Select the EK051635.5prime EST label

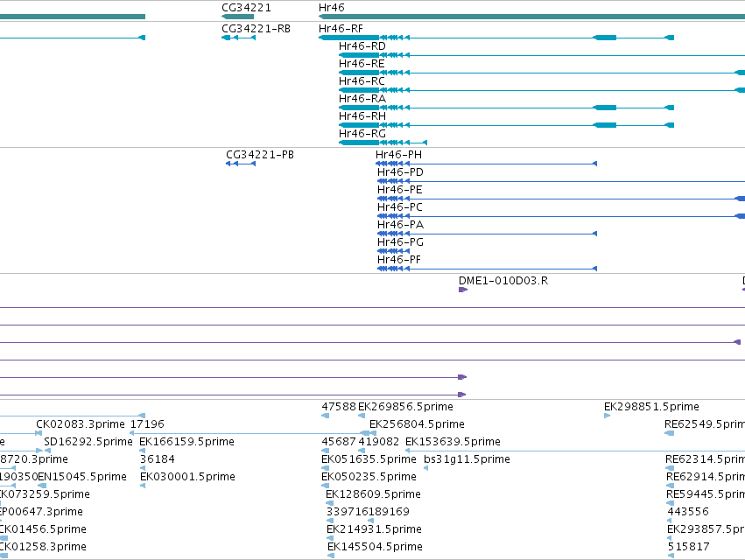[x=369, y=459]
